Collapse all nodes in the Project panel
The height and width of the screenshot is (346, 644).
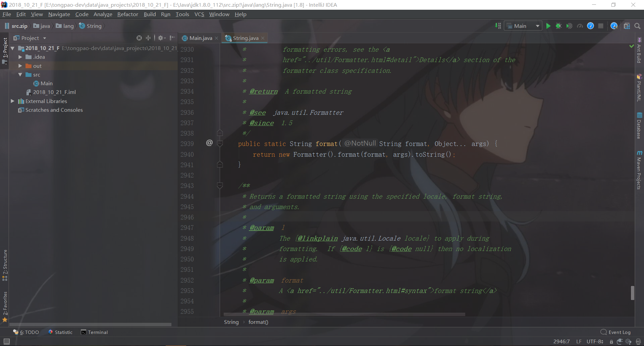pyautogui.click(x=148, y=38)
